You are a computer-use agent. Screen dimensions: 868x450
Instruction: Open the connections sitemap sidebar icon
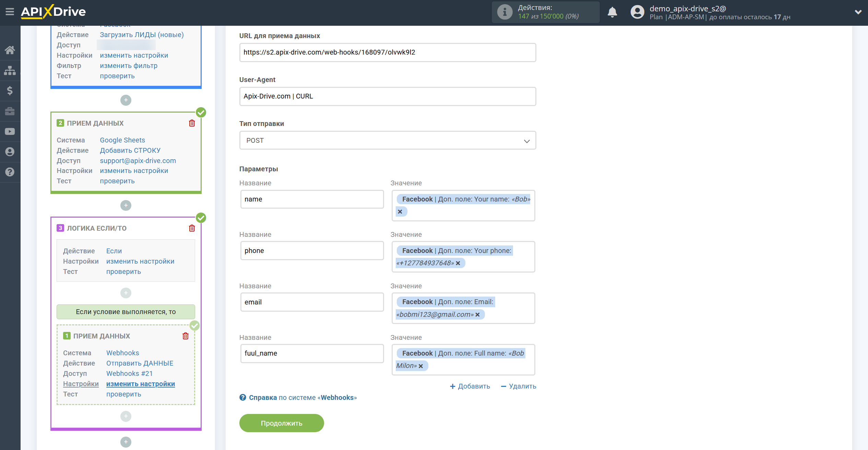(10, 70)
